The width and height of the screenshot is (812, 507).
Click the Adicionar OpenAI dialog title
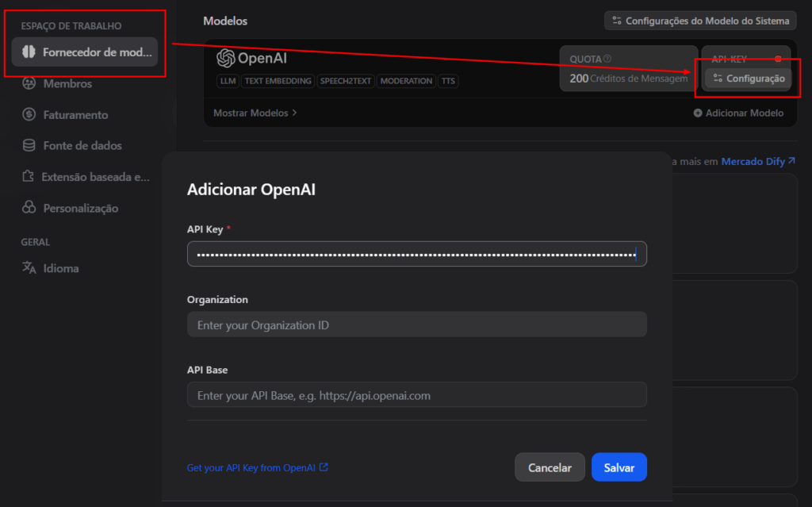point(251,189)
